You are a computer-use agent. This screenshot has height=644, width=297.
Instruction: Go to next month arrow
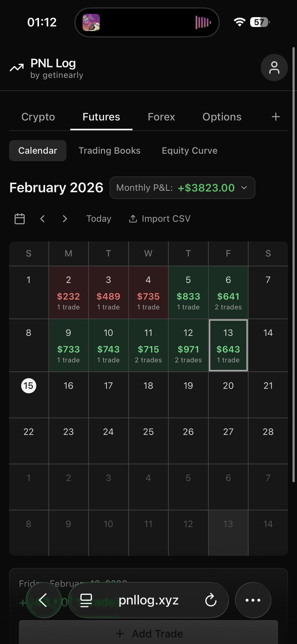[65, 219]
